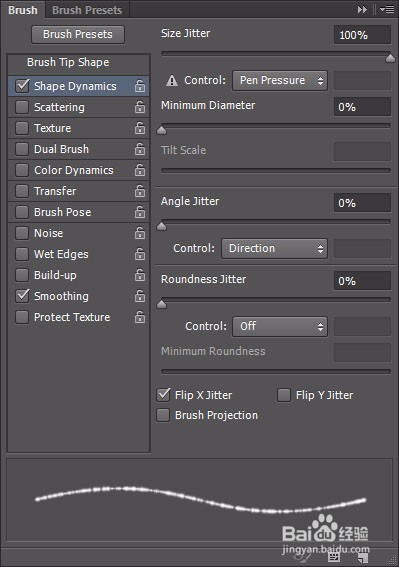Collapse the panel with the double-arrow icon

[362, 10]
